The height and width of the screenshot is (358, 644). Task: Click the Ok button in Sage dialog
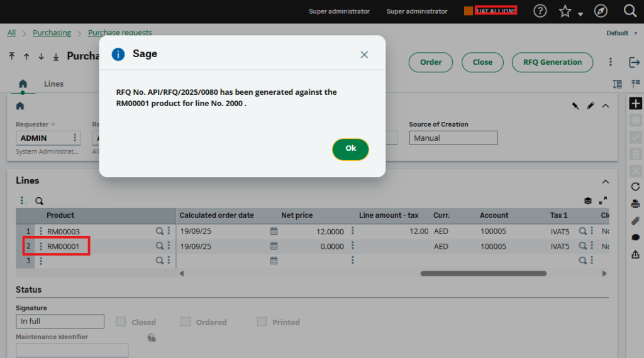click(350, 149)
